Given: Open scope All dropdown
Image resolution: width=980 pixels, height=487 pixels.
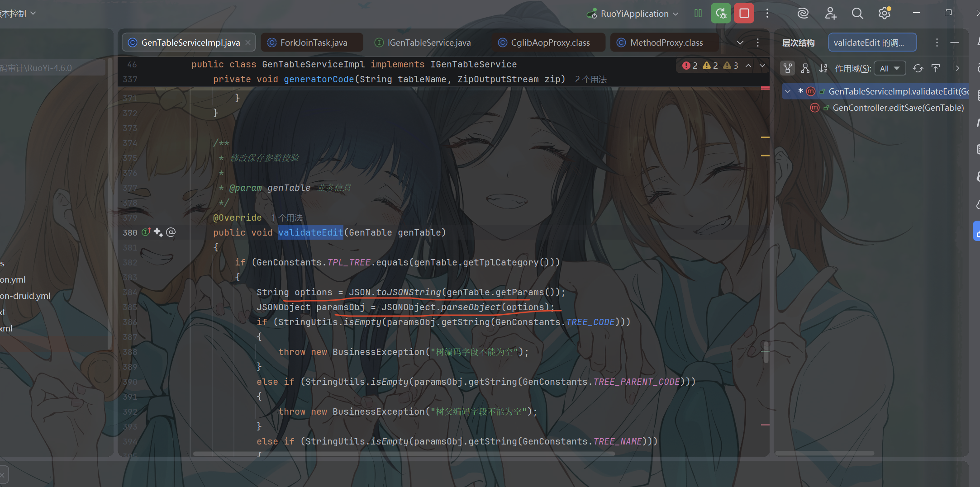Looking at the screenshot, I should (x=890, y=68).
